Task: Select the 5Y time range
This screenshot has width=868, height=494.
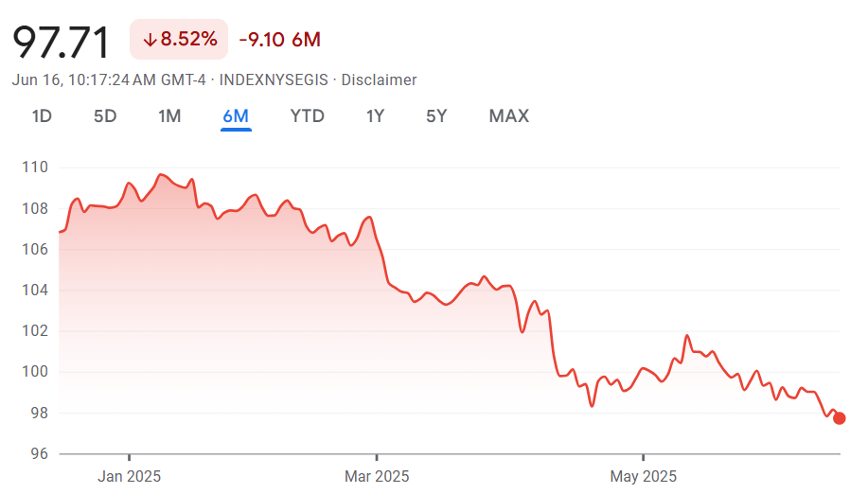Action: coord(436,116)
